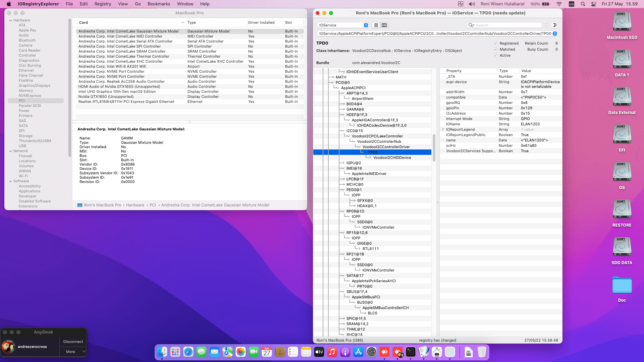Select the i2cAddress property row
Image resolution: width=644 pixels, height=362 pixels.
click(x=501, y=113)
